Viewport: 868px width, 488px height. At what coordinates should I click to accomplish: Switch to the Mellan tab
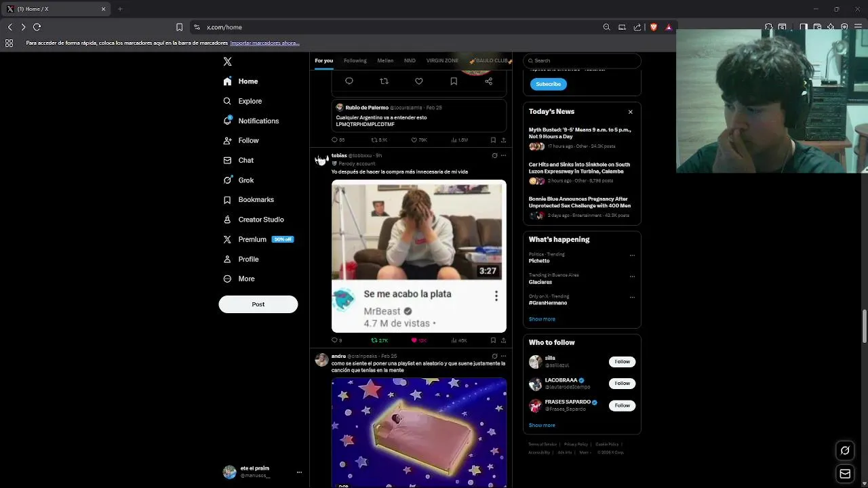pyautogui.click(x=385, y=60)
